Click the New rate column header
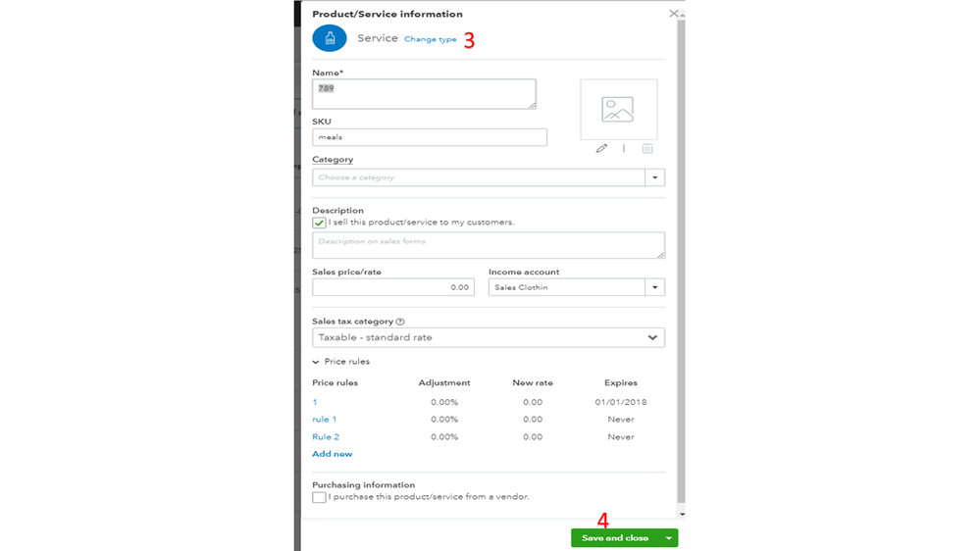 [x=533, y=383]
